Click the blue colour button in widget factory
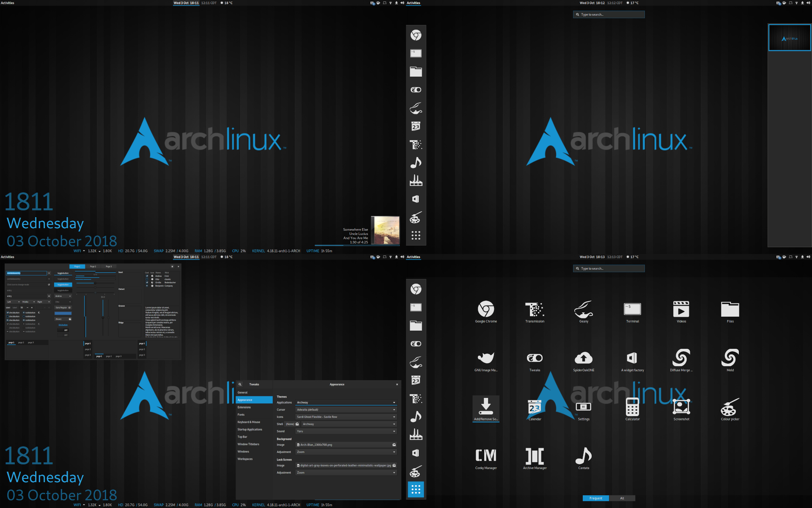This screenshot has height=508, width=812. tap(63, 313)
